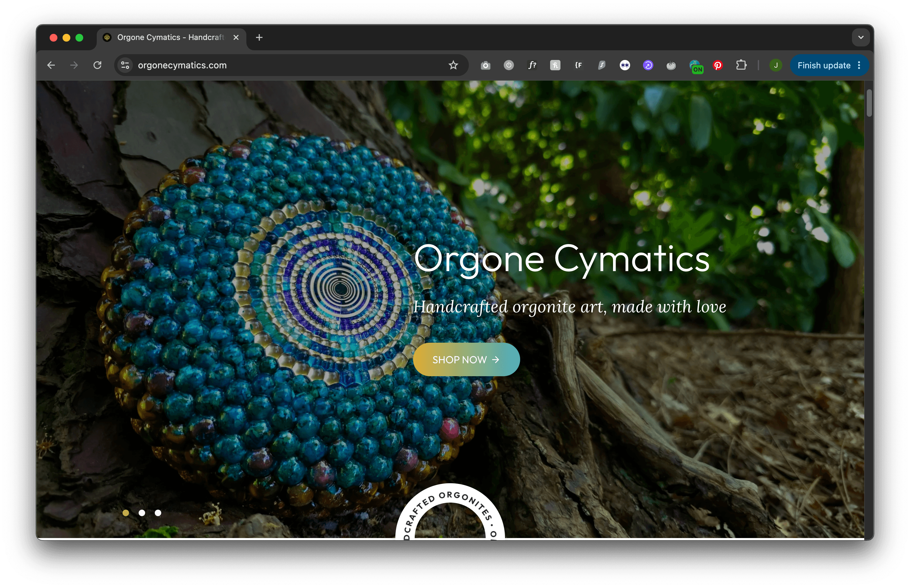Click the {F extension icon
910x588 pixels.
579,65
